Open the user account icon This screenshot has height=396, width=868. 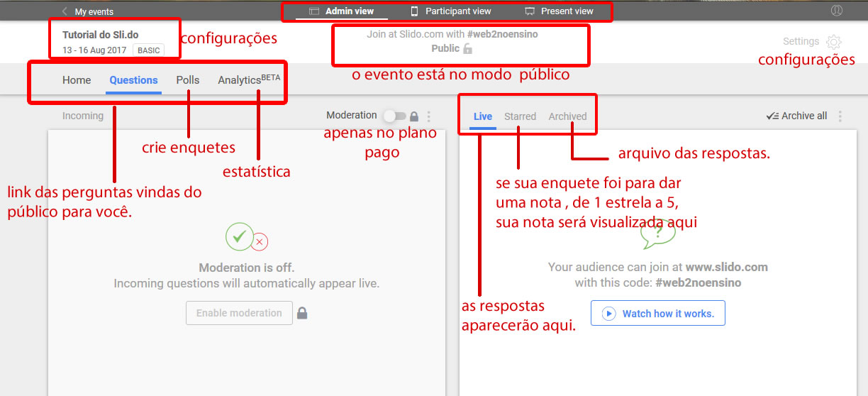836,11
